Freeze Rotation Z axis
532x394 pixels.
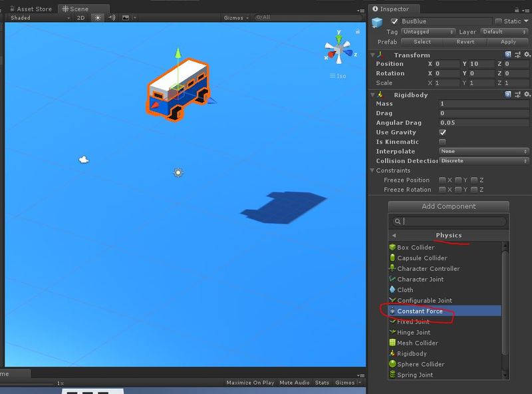click(x=474, y=189)
